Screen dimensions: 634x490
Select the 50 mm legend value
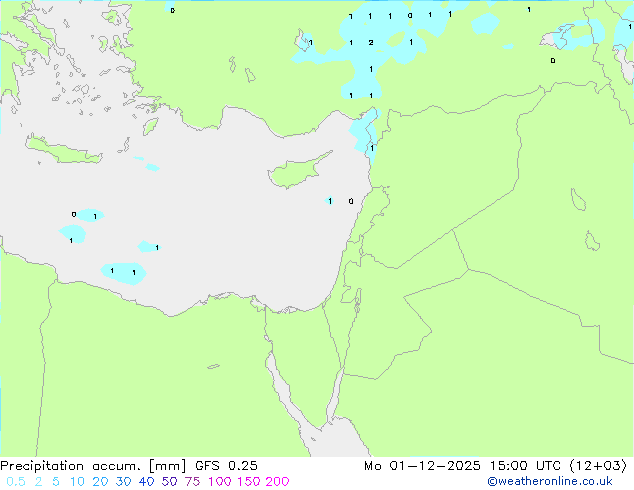click(169, 482)
